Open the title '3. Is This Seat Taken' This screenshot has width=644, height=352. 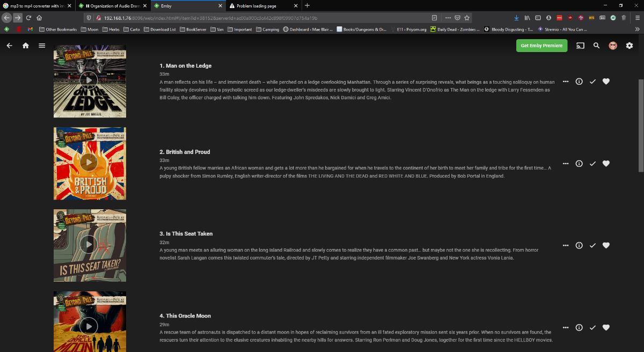pyautogui.click(x=186, y=233)
